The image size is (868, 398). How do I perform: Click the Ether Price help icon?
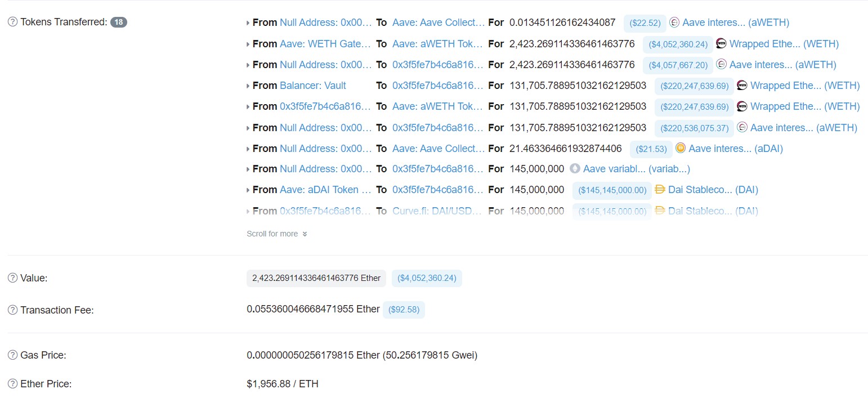coord(12,384)
